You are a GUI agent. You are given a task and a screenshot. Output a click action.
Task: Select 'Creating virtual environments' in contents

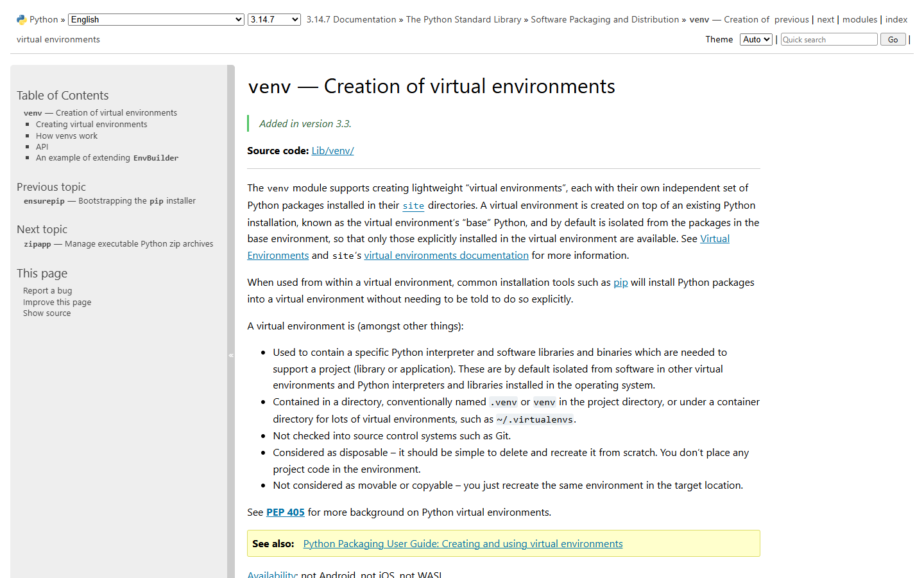pyautogui.click(x=91, y=125)
